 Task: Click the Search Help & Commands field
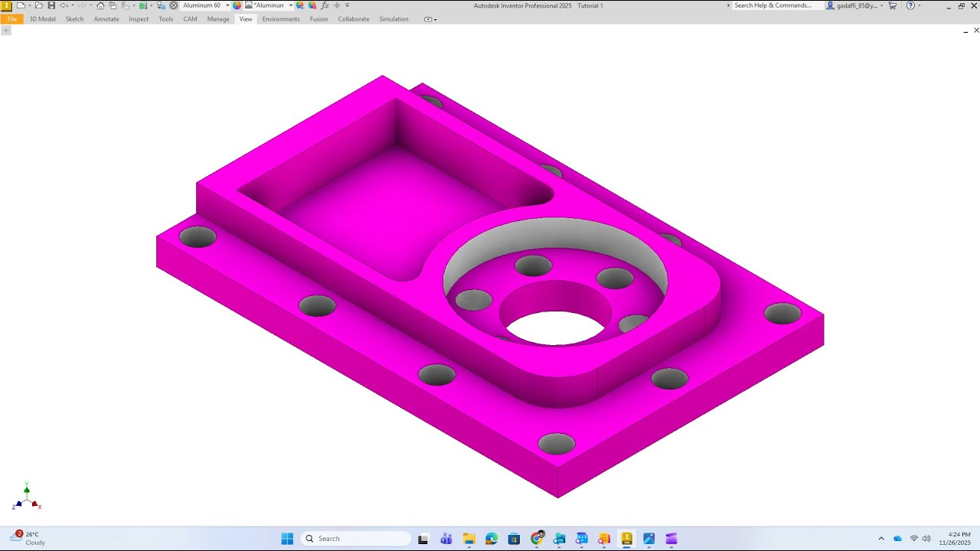(x=778, y=5)
